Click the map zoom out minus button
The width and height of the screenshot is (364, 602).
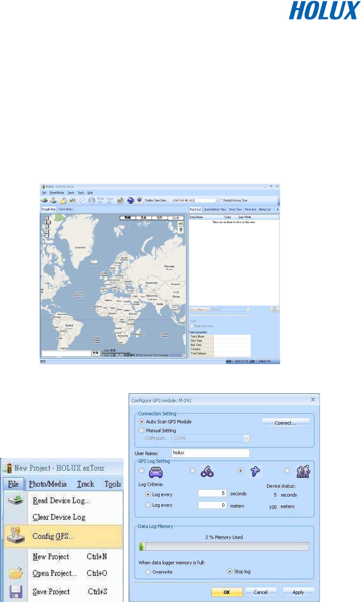(x=47, y=235)
